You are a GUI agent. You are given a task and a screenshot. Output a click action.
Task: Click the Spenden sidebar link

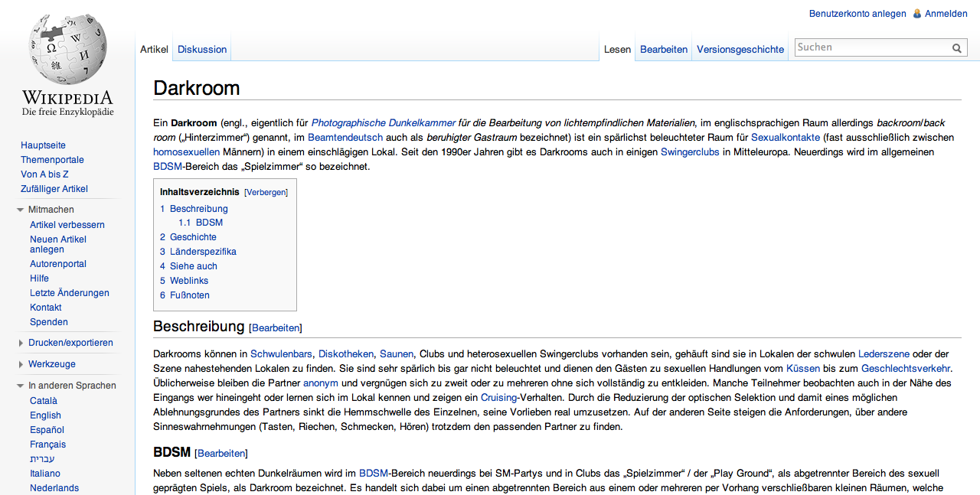49,322
